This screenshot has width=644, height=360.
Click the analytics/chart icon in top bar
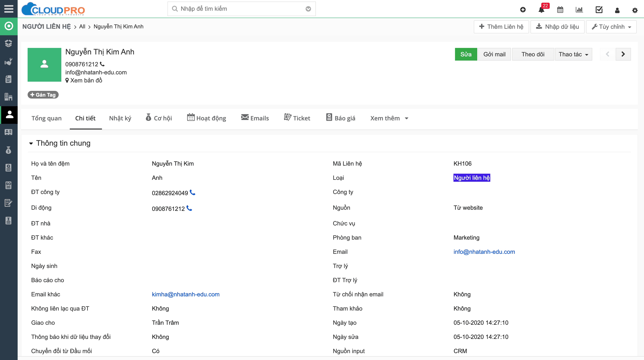tap(579, 8)
